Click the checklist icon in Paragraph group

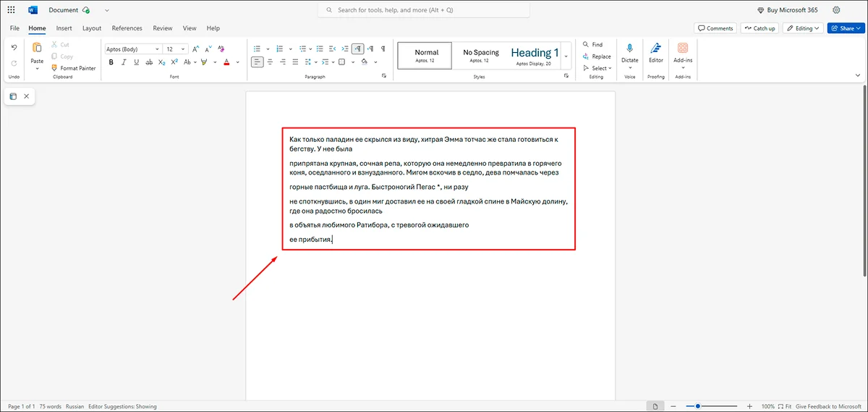point(320,49)
